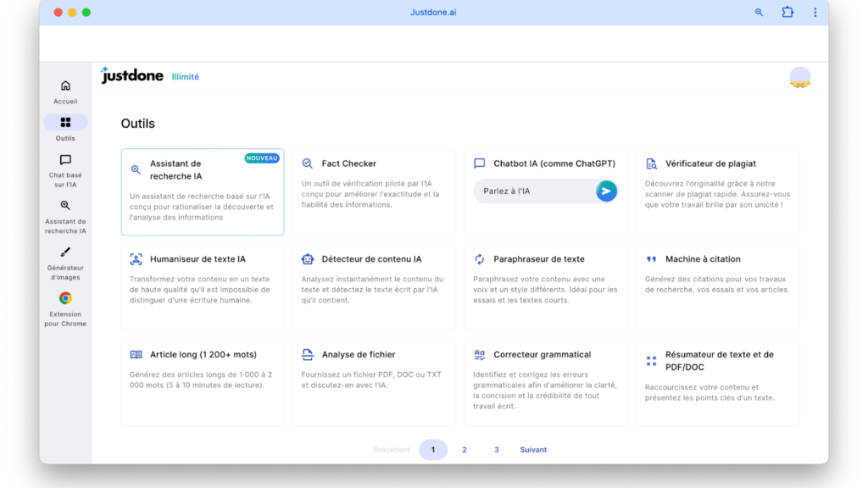Open Résumateur de texte et de PDF/DOC title

(720, 361)
